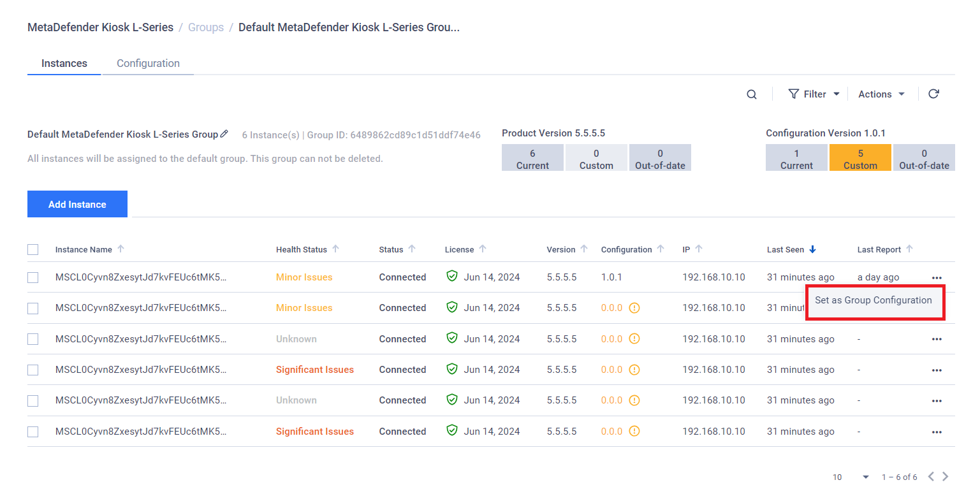Sort by Last Report arrow
The height and width of the screenshot is (494, 980).
[x=909, y=249]
